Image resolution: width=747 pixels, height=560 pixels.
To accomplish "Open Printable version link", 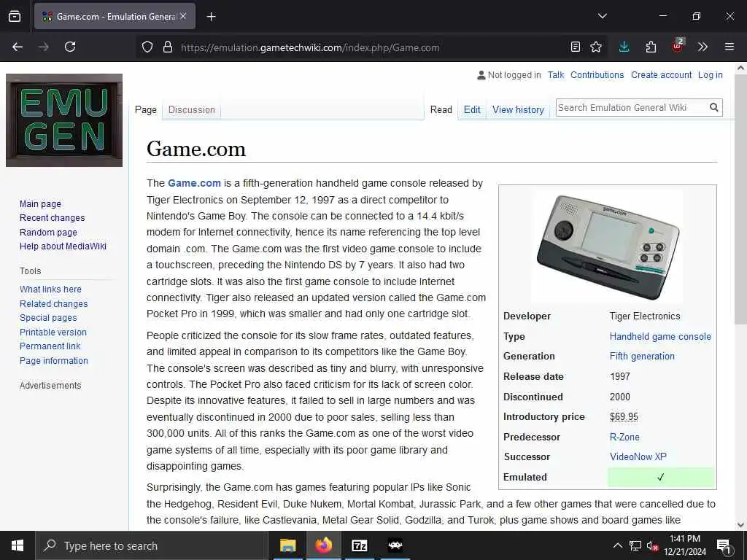I will click(53, 332).
